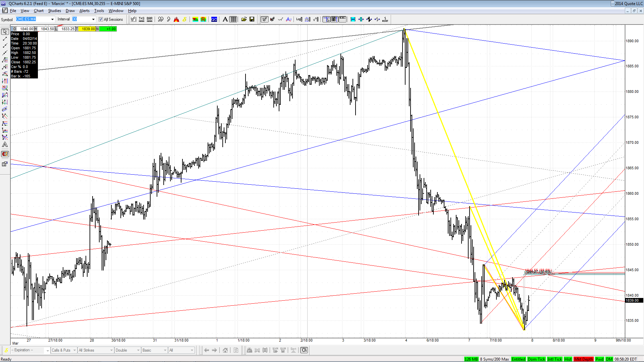Select the text annotation 'A' tool

(x=225, y=19)
